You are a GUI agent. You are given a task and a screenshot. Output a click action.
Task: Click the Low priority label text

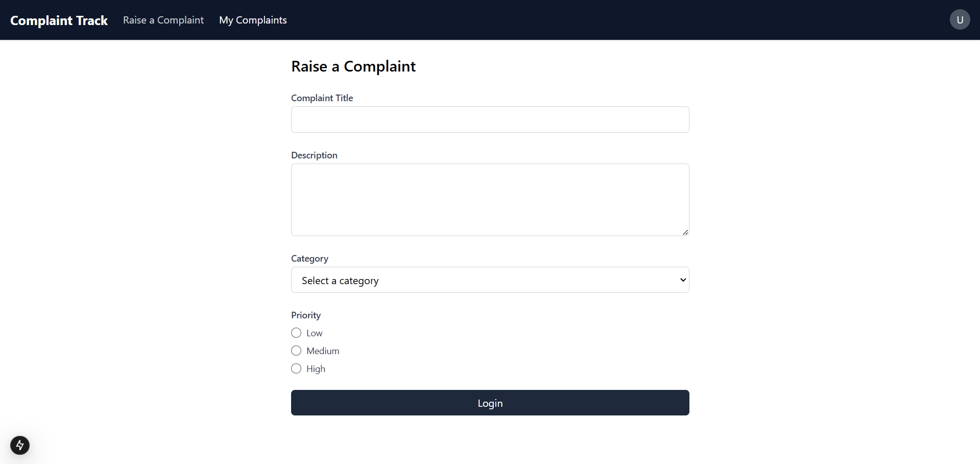[x=315, y=333]
